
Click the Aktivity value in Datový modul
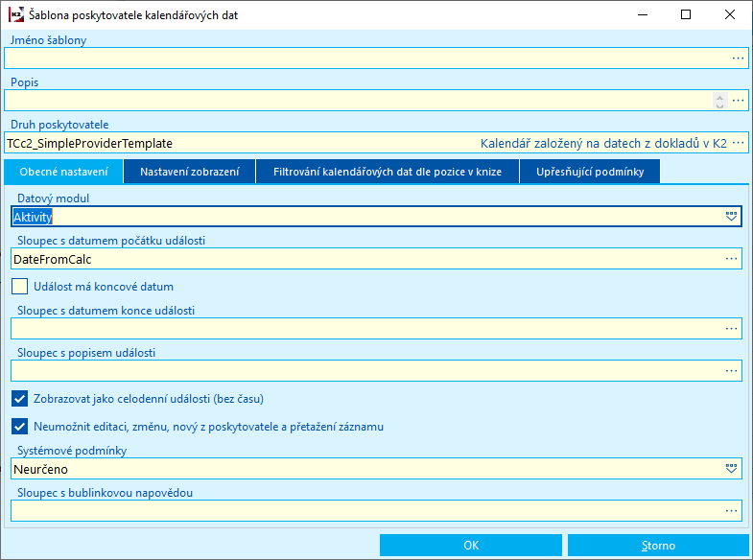33,217
